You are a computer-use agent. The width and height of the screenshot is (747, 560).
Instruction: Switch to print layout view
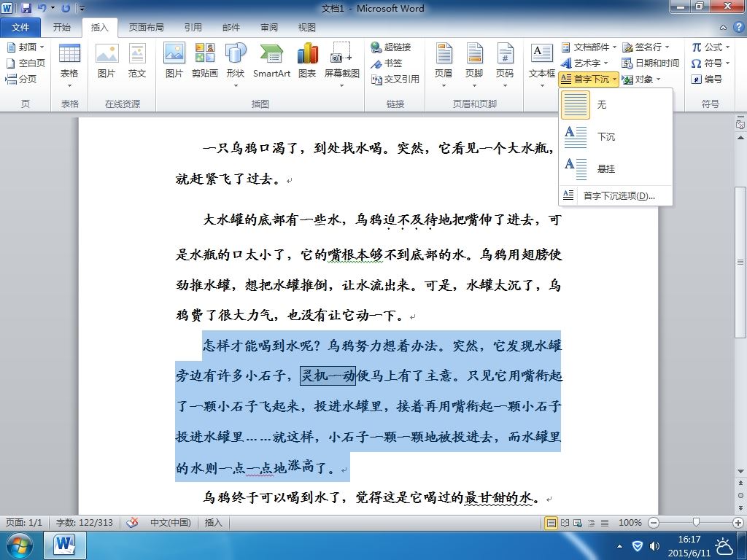[551, 523]
